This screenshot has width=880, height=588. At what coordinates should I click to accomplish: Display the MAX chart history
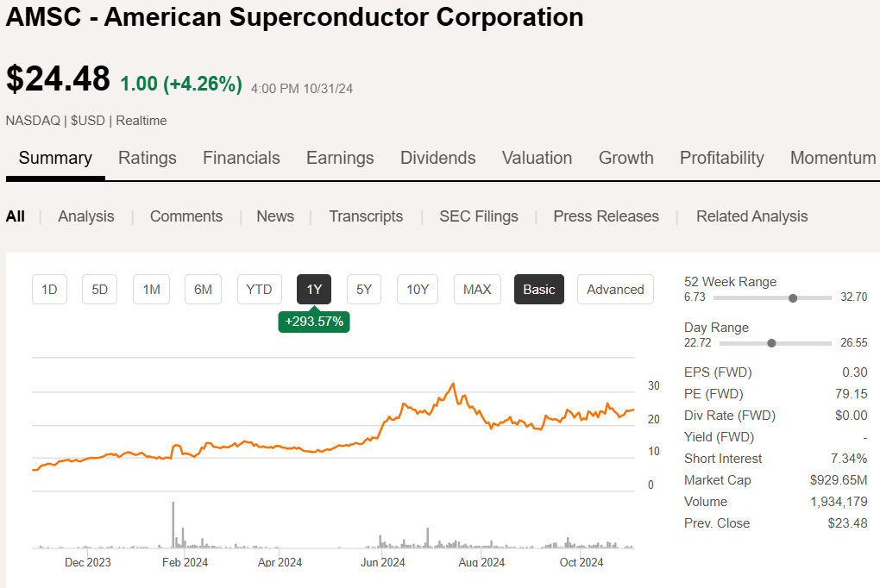(477, 289)
